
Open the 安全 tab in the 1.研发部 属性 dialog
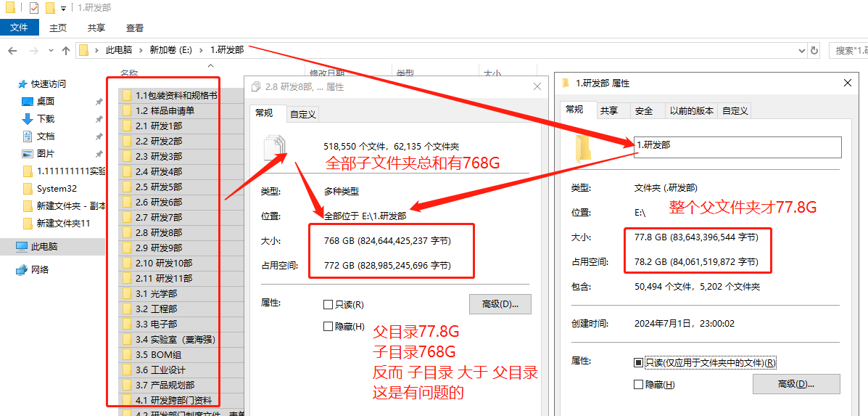tap(643, 111)
